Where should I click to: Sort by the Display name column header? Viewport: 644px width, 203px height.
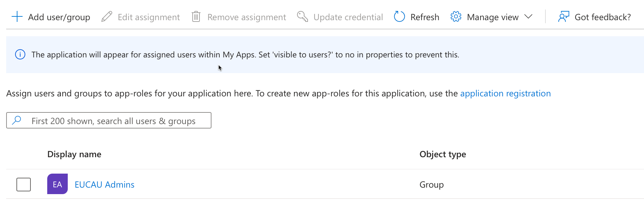pos(74,154)
